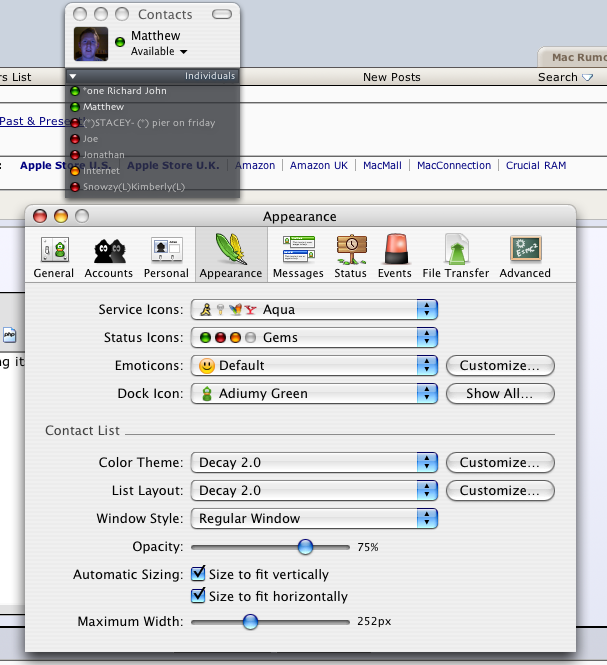Select contact Joe in the list
The image size is (607, 665).
point(153,139)
